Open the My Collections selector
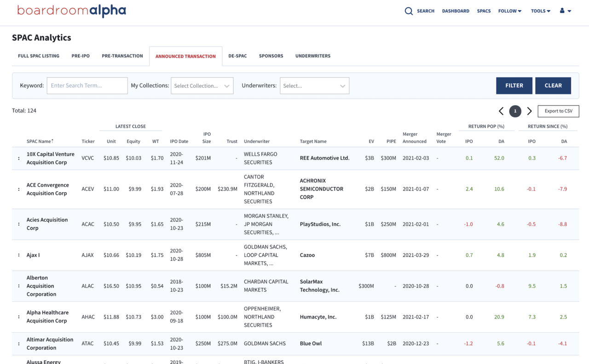 (x=202, y=86)
